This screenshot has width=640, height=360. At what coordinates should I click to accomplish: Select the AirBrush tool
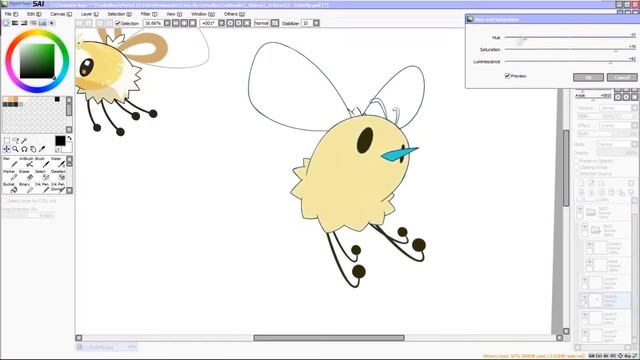point(27,162)
